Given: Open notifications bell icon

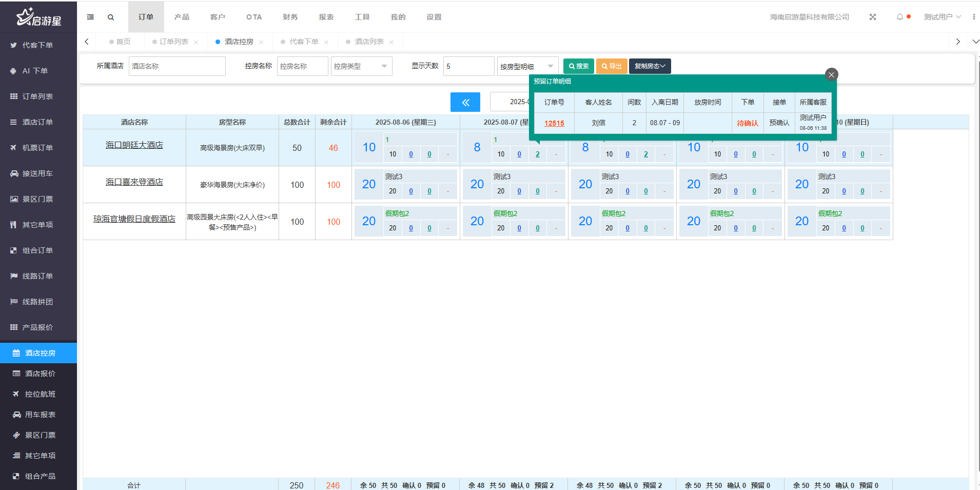Looking at the screenshot, I should [x=899, y=17].
